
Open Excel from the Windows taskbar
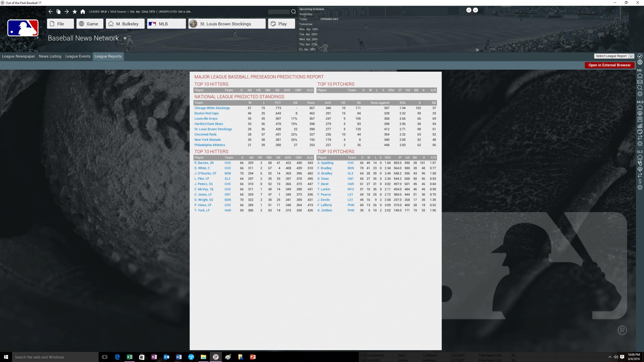129,357
